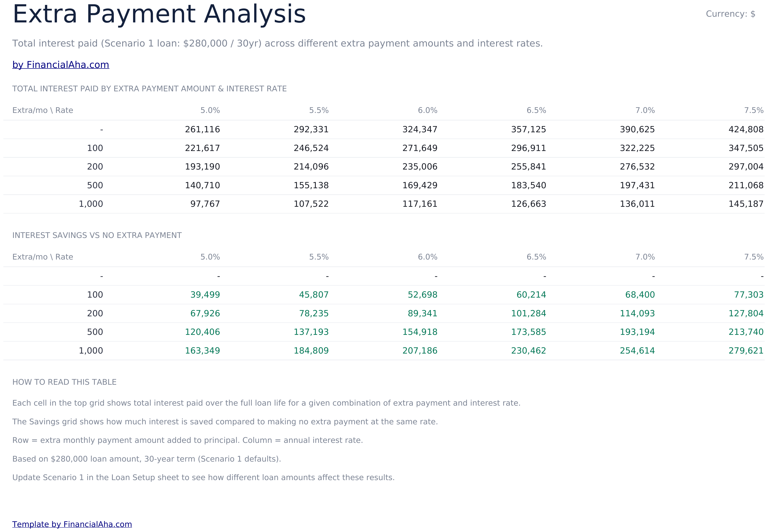Open the 'by FinancialAha.com' link
The width and height of the screenshot is (768, 532).
(x=61, y=65)
